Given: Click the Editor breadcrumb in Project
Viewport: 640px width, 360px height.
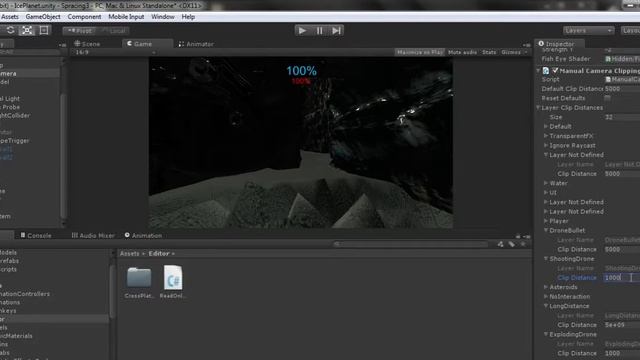Looking at the screenshot, I should tap(159, 253).
